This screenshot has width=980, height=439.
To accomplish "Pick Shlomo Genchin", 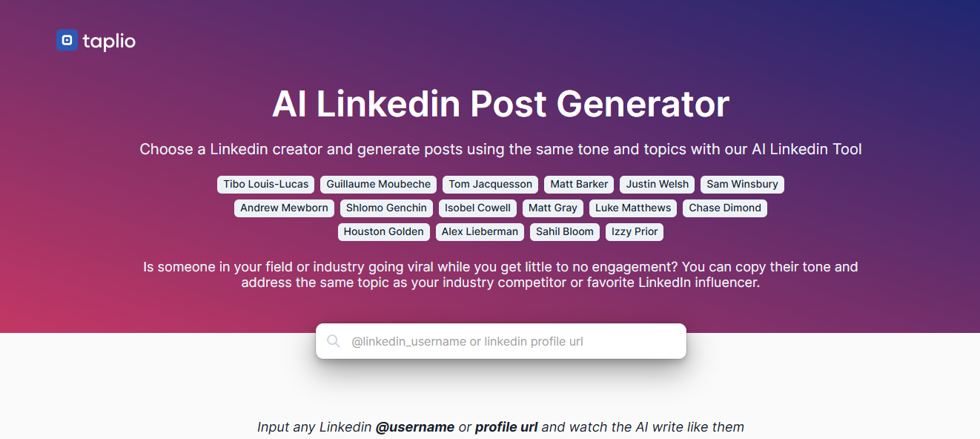I will 386,208.
